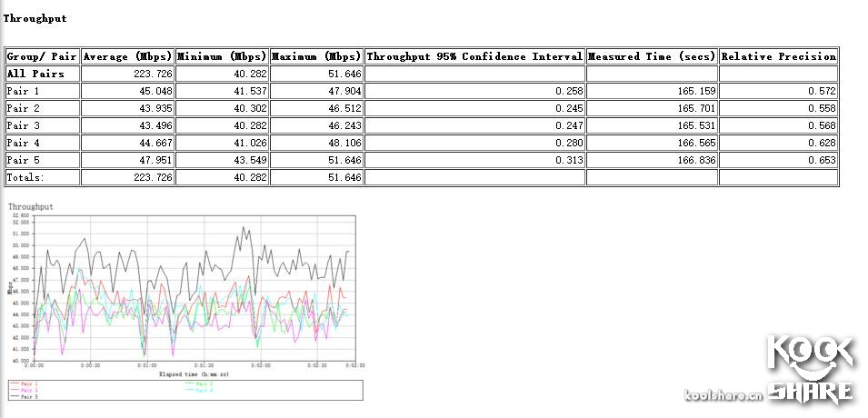
Task: Select the "Average (Mbps)" column header
Action: point(127,56)
